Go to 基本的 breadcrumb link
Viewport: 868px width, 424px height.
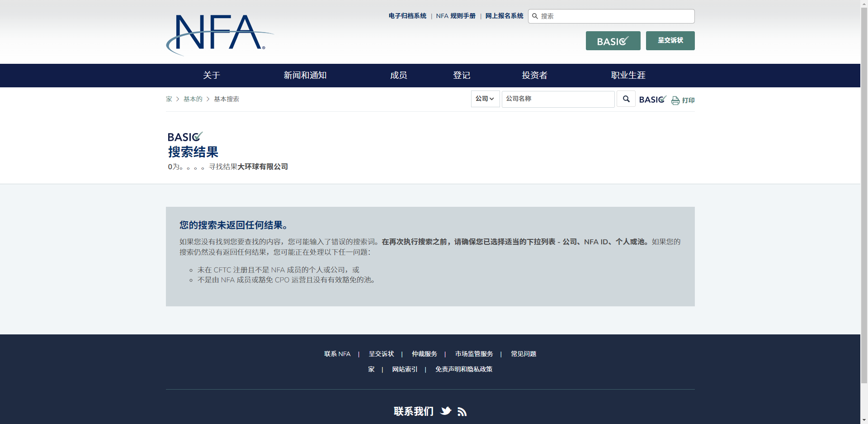[x=193, y=99]
